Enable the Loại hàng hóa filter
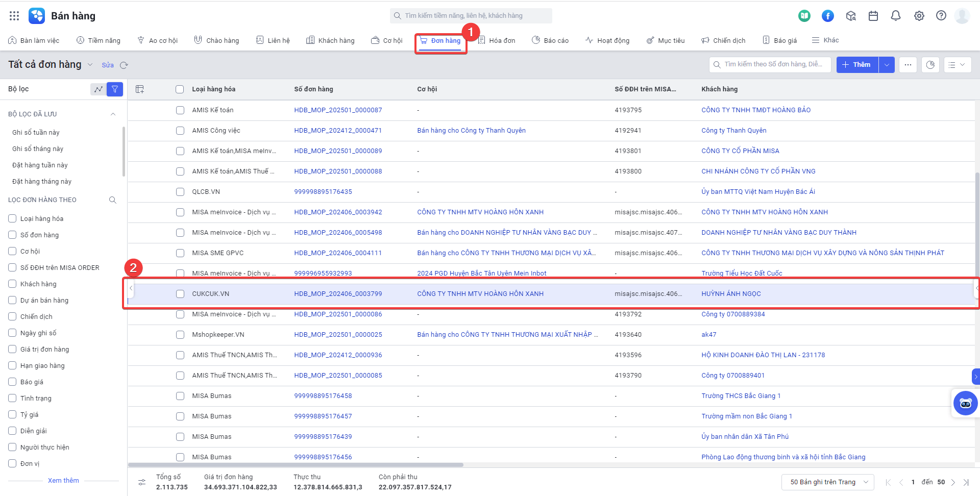 pyautogui.click(x=13, y=218)
